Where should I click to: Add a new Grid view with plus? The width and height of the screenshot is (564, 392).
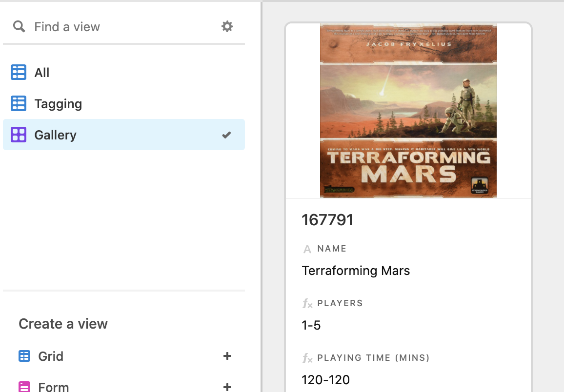(x=227, y=356)
